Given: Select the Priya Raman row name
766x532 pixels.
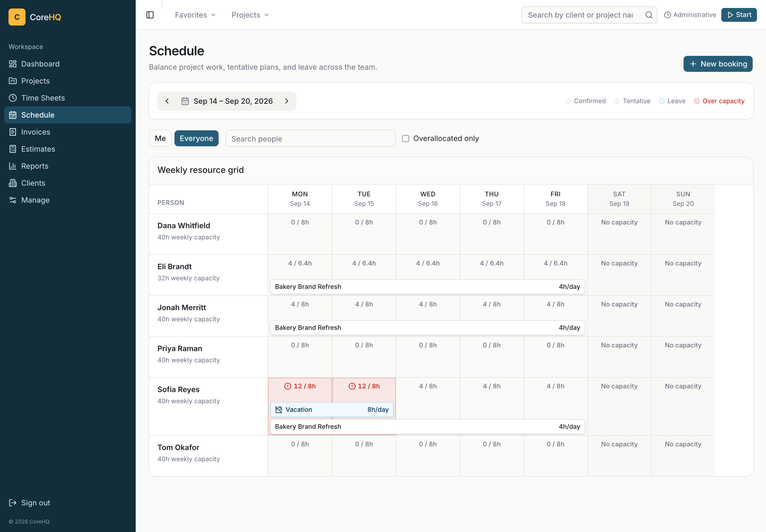Looking at the screenshot, I should tap(180, 348).
